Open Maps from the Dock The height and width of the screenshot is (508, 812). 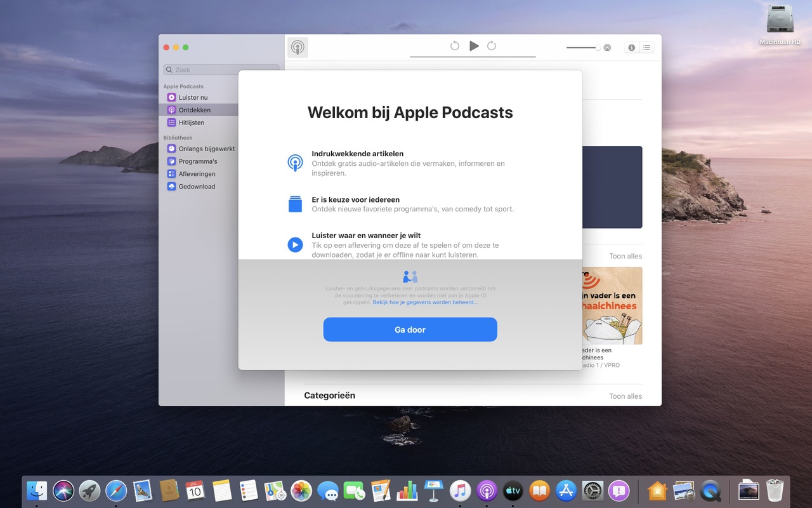(x=275, y=490)
